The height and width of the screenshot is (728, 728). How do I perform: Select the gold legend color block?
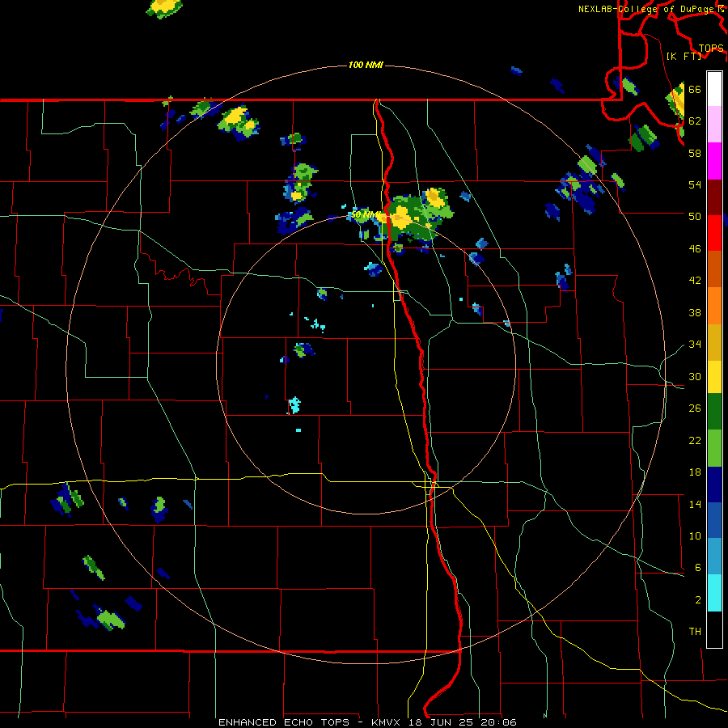[x=714, y=342]
